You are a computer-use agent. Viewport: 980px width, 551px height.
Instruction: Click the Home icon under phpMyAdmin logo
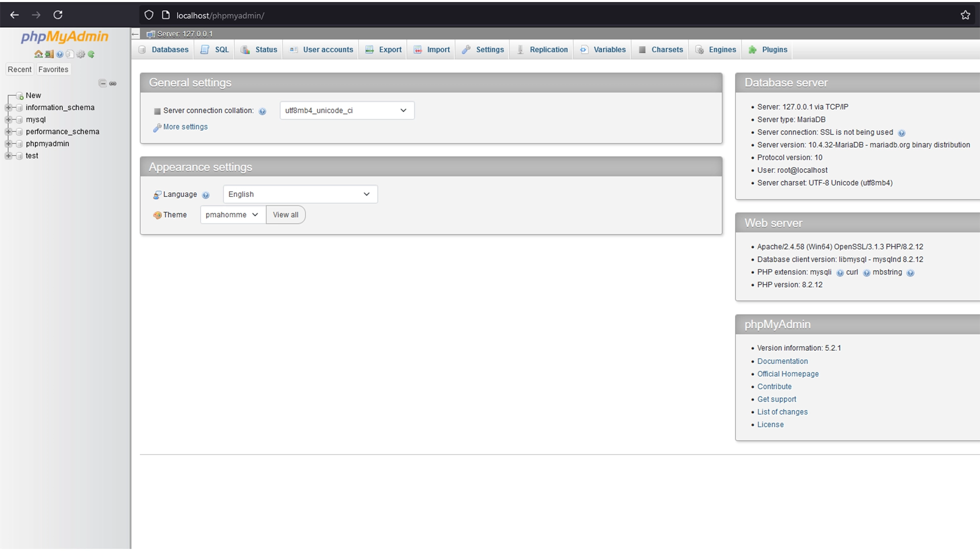38,54
